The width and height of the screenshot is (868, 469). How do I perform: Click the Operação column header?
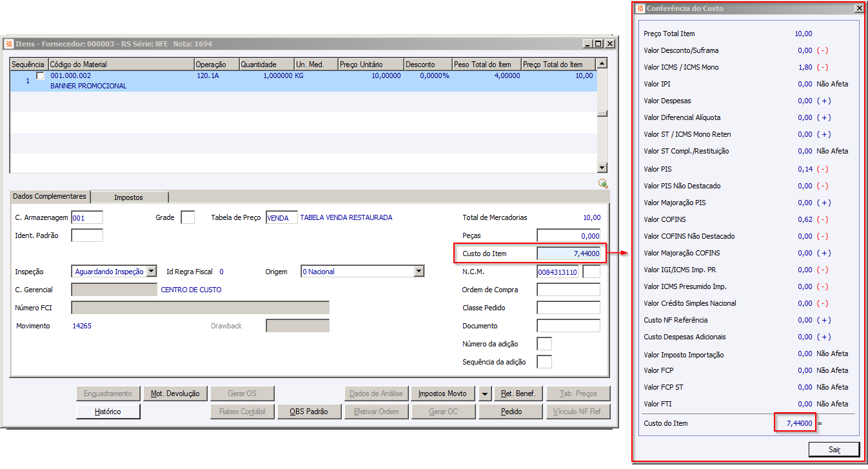[x=217, y=65]
